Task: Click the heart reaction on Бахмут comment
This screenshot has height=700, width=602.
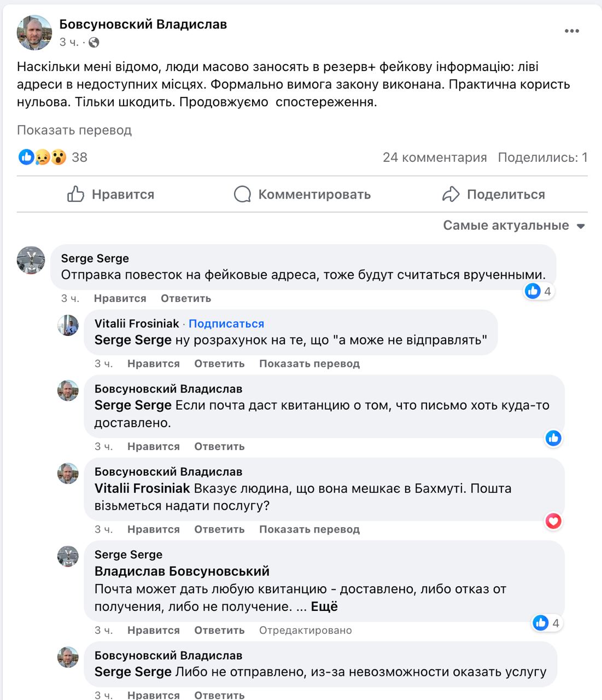Action: click(553, 521)
